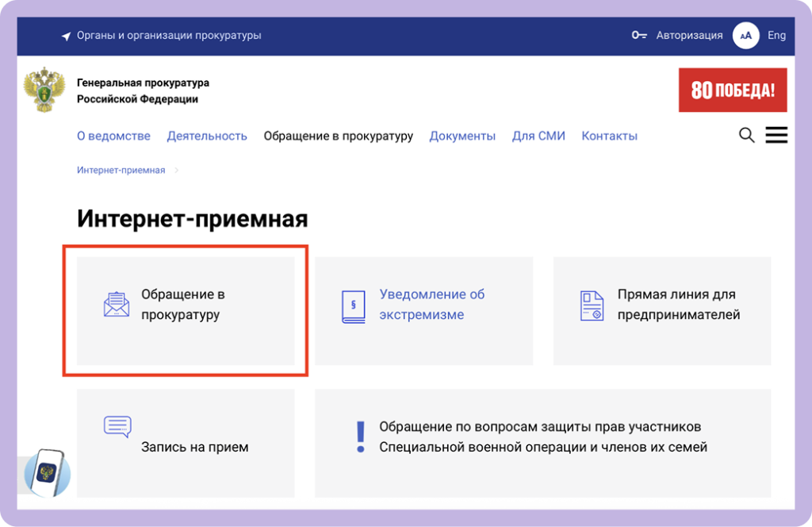Click the Russian prosecutor's office emblem logo
Image resolution: width=812 pixels, height=527 pixels.
point(44,90)
